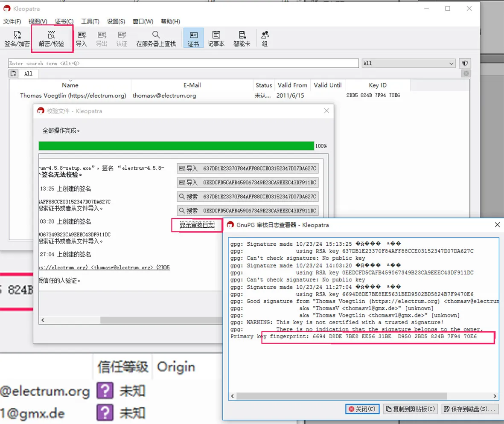Click the 全部操作完成 status text
This screenshot has height=424, width=504.
click(61, 131)
